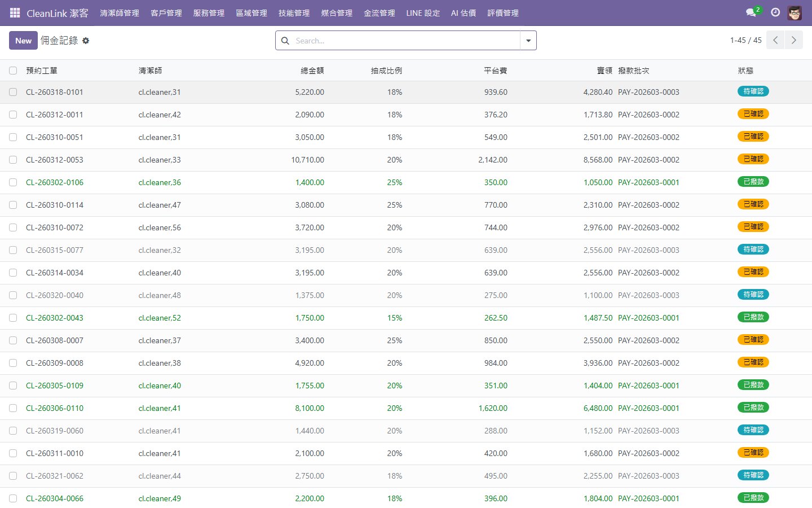
Task: Open the conversations messages icon
Action: click(x=751, y=12)
